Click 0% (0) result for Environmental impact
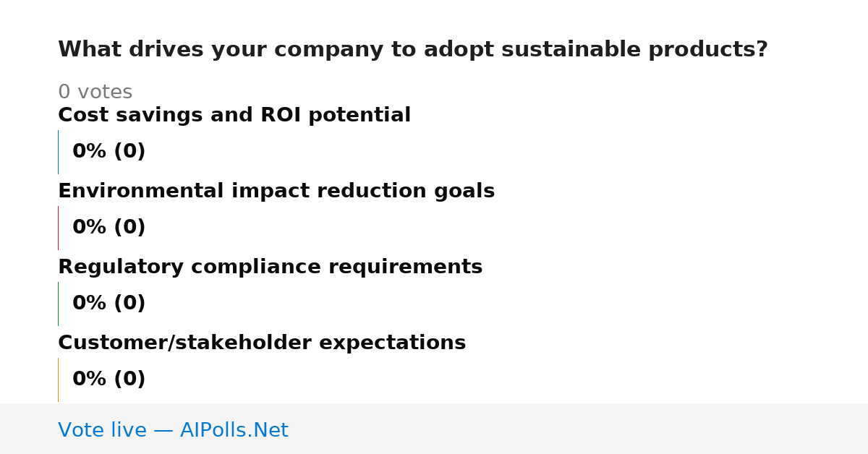This screenshot has height=454, width=868. [x=109, y=228]
